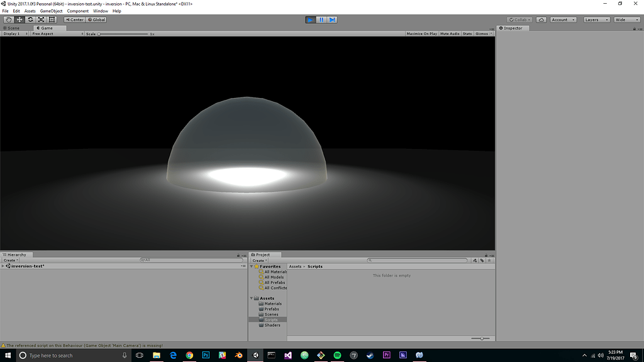Open the GameObject menu
This screenshot has width=644, height=362.
[51, 11]
